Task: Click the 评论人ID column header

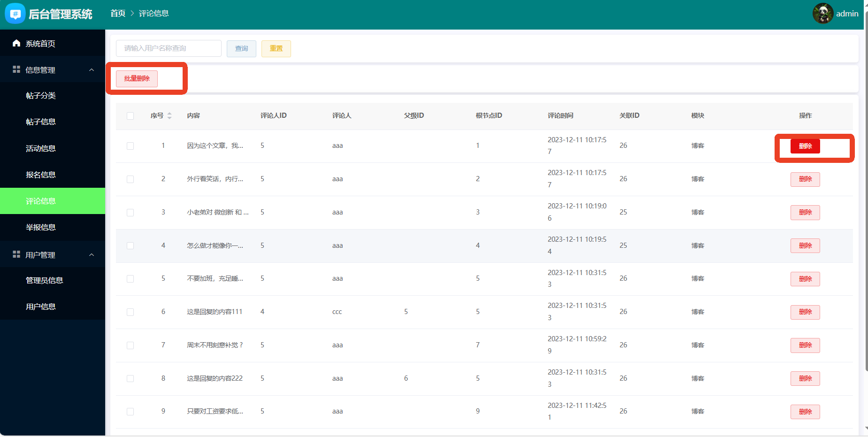Action: coord(274,115)
